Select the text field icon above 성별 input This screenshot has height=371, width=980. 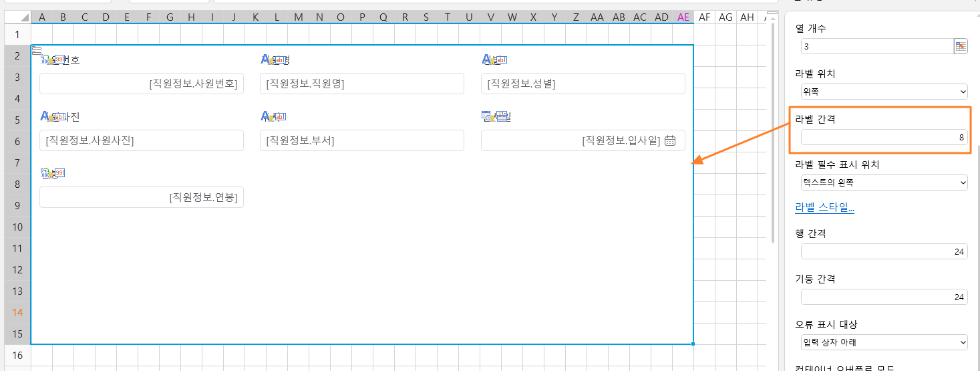494,60
